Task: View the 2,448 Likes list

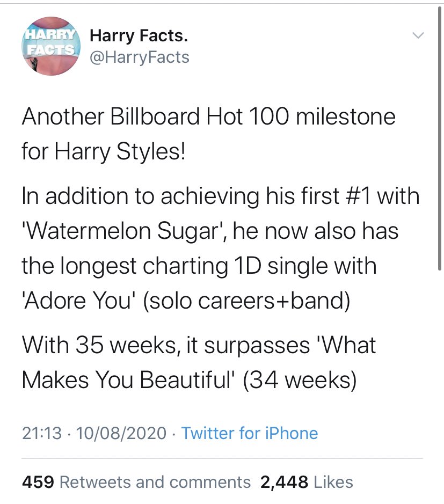Action: (307, 481)
